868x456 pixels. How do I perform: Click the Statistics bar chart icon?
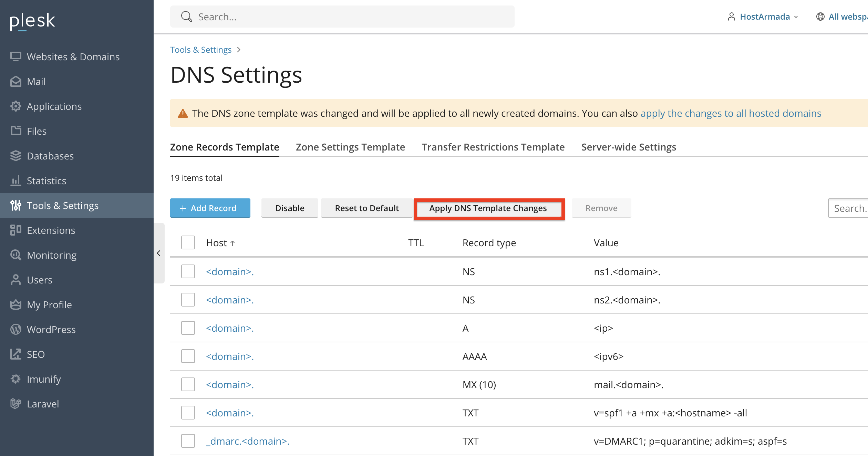[16, 181]
